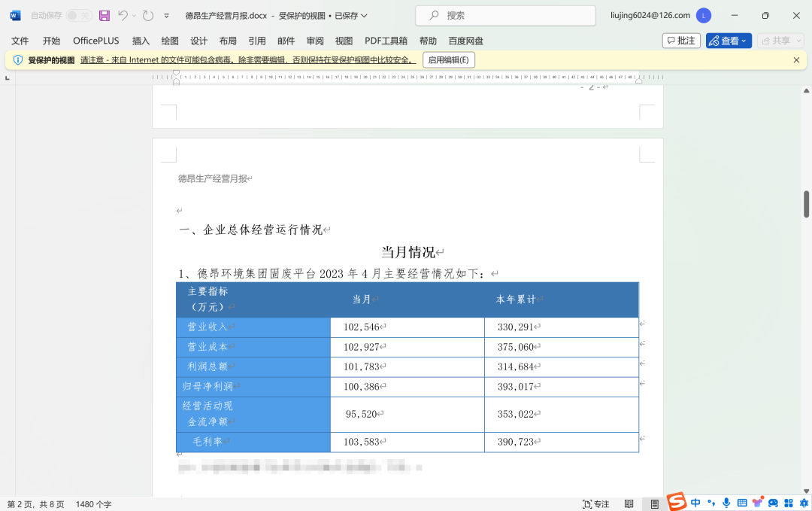Toggle the AutoSave (自动保存) switch
812x511 pixels.
pos(79,15)
